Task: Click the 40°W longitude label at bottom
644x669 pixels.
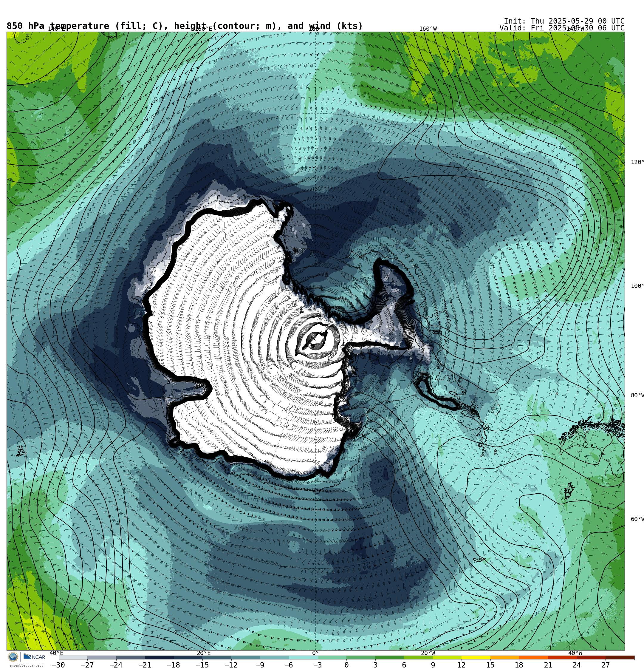Action: [575, 653]
